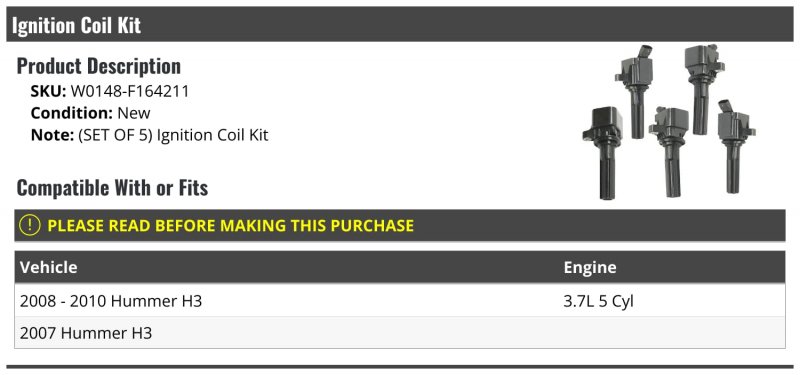The image size is (800, 375).
Task: Click the Engine column header
Action: tap(590, 267)
